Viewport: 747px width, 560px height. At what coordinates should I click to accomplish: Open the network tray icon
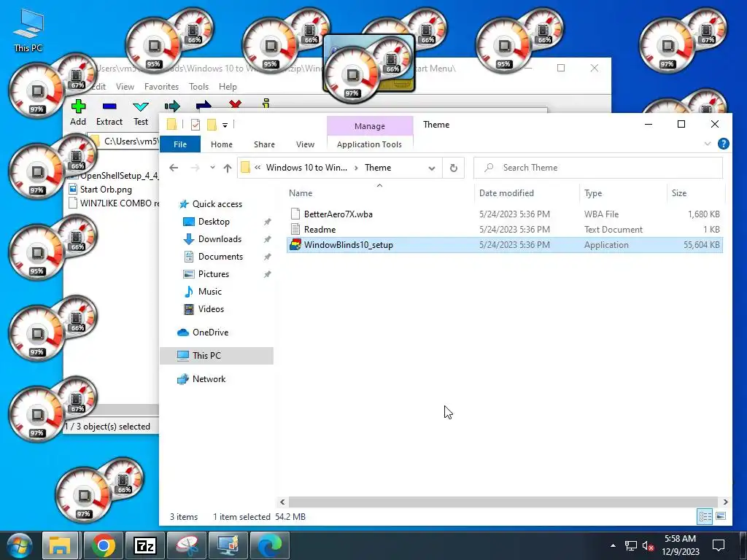coord(631,545)
